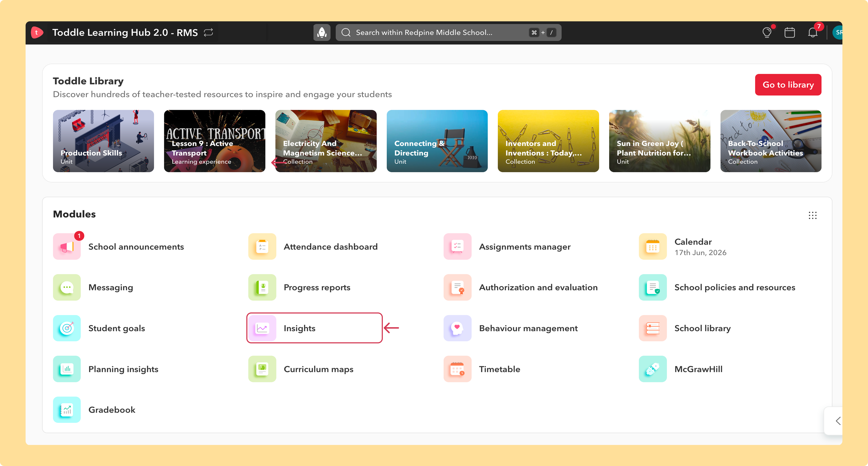Open the Messaging module icon
Image resolution: width=868 pixels, height=466 pixels.
pos(67,287)
